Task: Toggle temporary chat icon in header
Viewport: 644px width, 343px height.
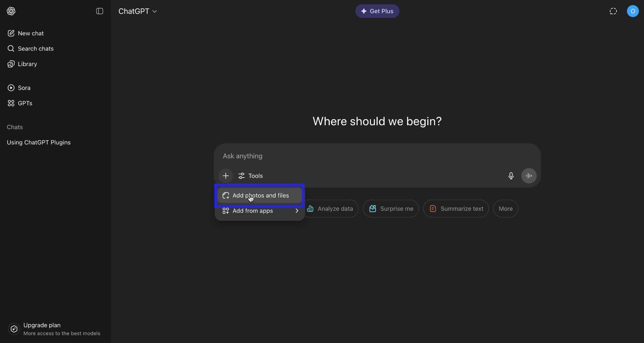Action: pyautogui.click(x=613, y=11)
